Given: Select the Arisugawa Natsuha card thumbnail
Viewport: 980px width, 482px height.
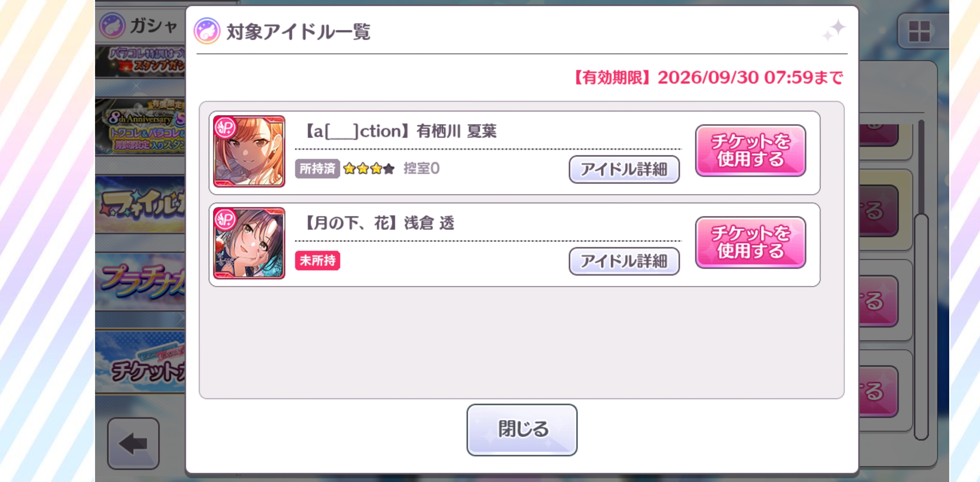Looking at the screenshot, I should [249, 151].
